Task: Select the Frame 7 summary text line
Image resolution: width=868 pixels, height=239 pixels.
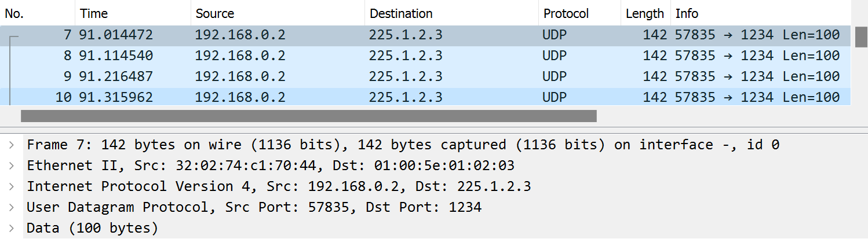Action: (403, 145)
